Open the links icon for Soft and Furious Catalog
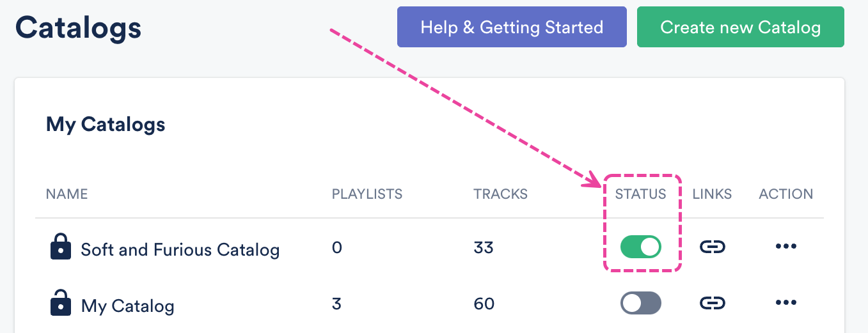 coord(712,247)
